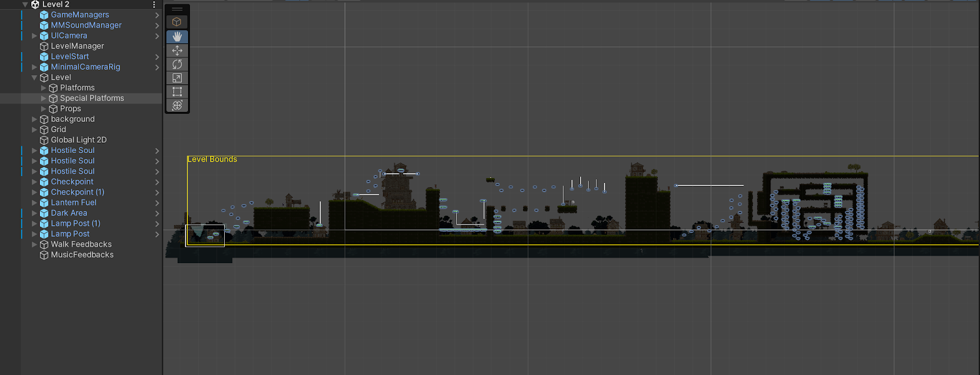Click the Props object cube icon

[53, 108]
